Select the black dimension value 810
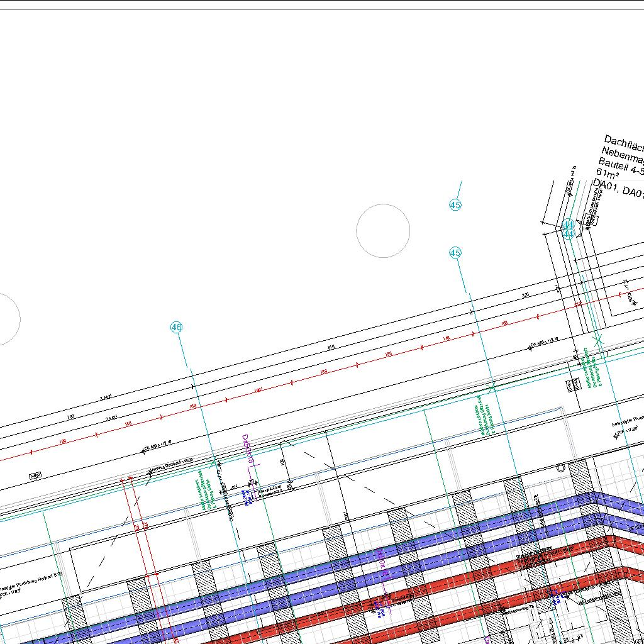 click(x=331, y=347)
